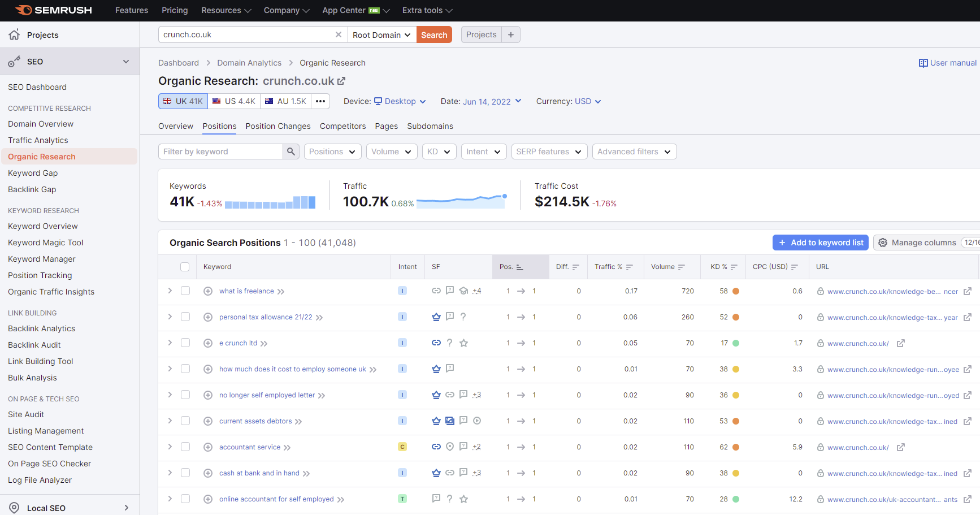Switch to the Competitors tab

click(342, 126)
